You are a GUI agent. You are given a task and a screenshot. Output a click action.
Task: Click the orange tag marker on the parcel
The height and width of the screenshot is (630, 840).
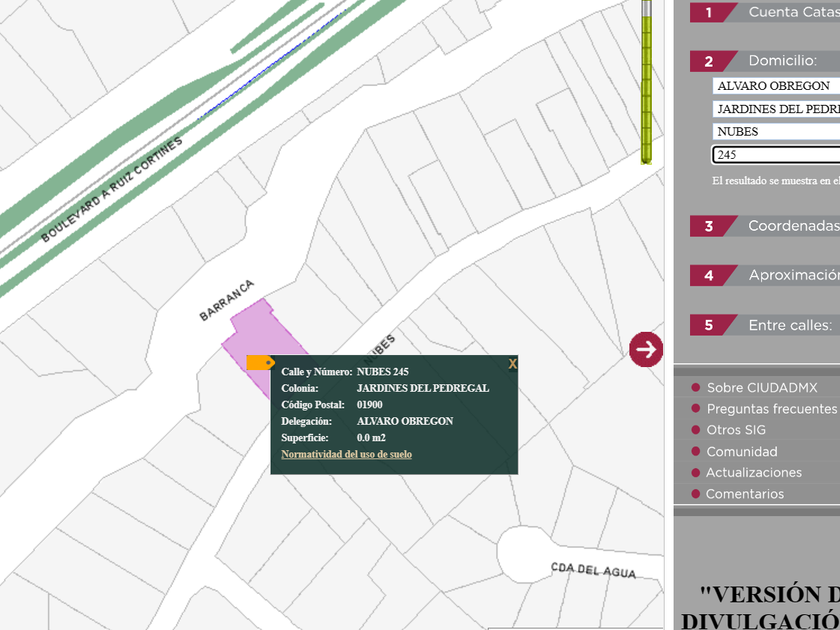tap(259, 363)
